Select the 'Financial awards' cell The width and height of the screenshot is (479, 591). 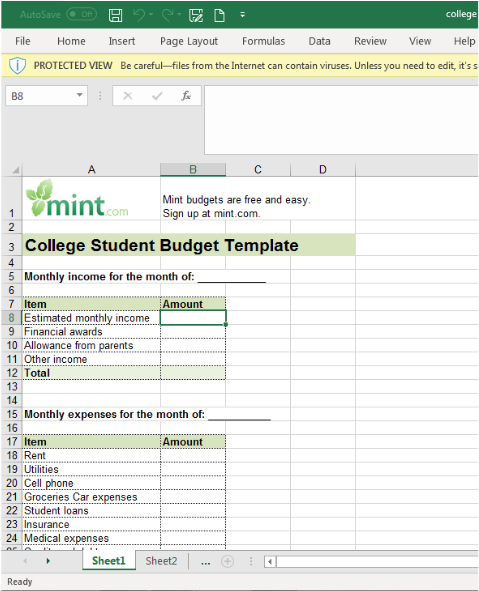tap(91, 332)
